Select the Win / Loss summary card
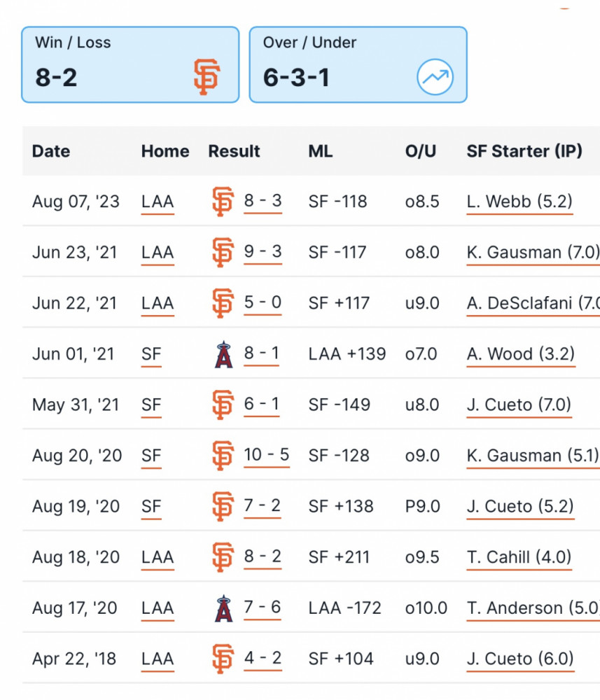Image resolution: width=600 pixels, height=700 pixels. 130,64
